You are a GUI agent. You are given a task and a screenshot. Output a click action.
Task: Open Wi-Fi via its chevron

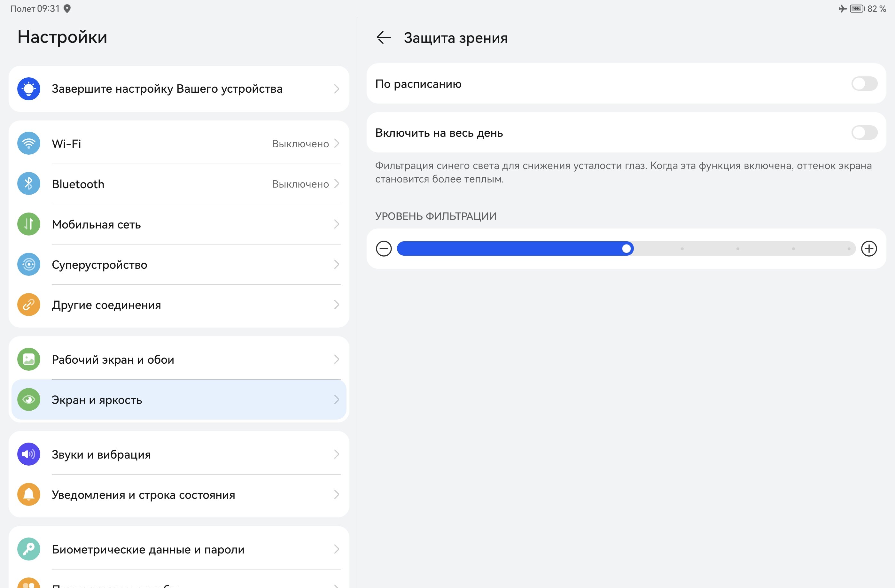(x=337, y=143)
